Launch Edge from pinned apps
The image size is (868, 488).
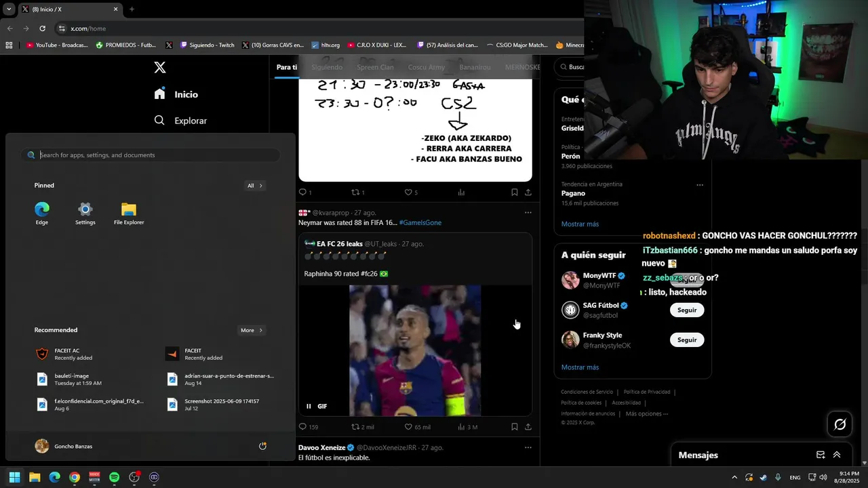click(42, 213)
